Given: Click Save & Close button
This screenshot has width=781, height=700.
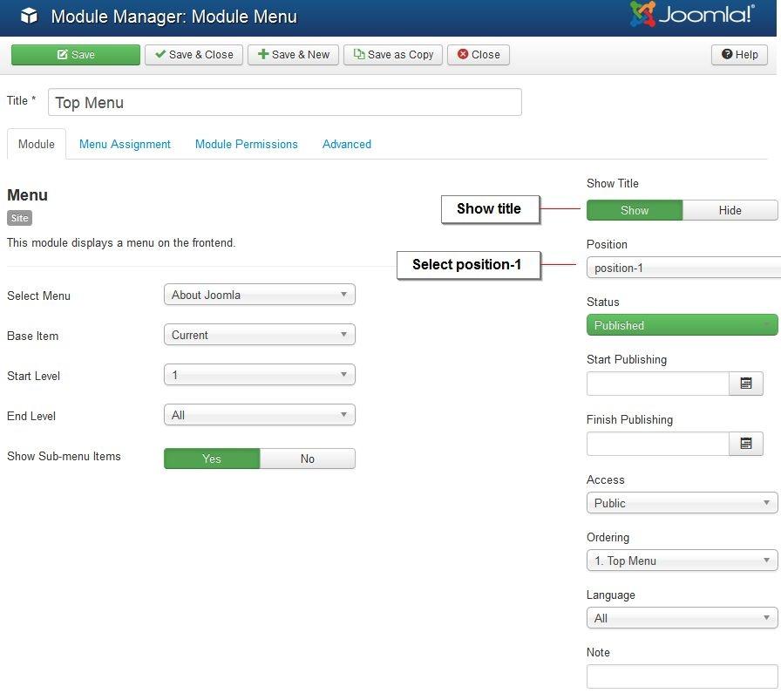Looking at the screenshot, I should (194, 54).
